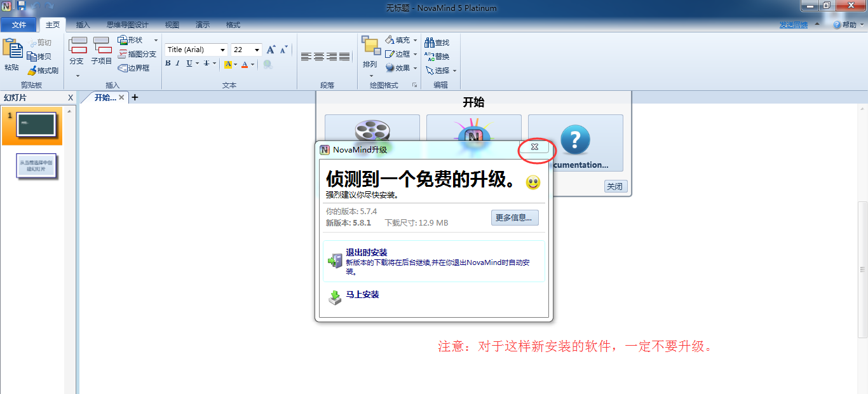Switch to the View (视图) ribbon tab
The image size is (868, 394).
click(x=172, y=25)
